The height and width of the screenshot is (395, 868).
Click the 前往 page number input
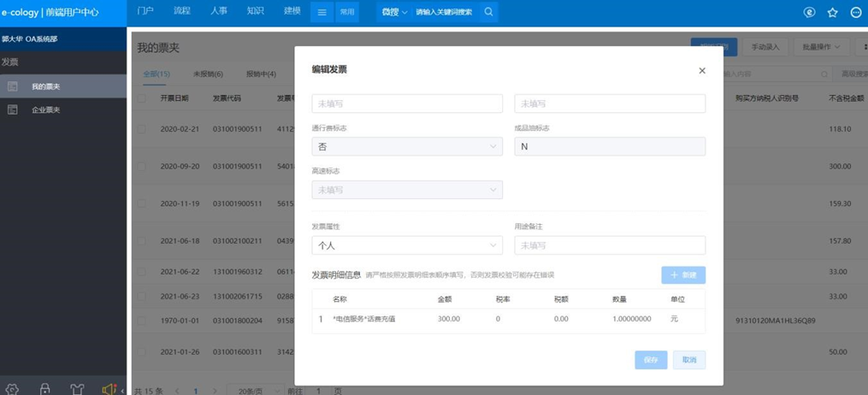pos(318,391)
